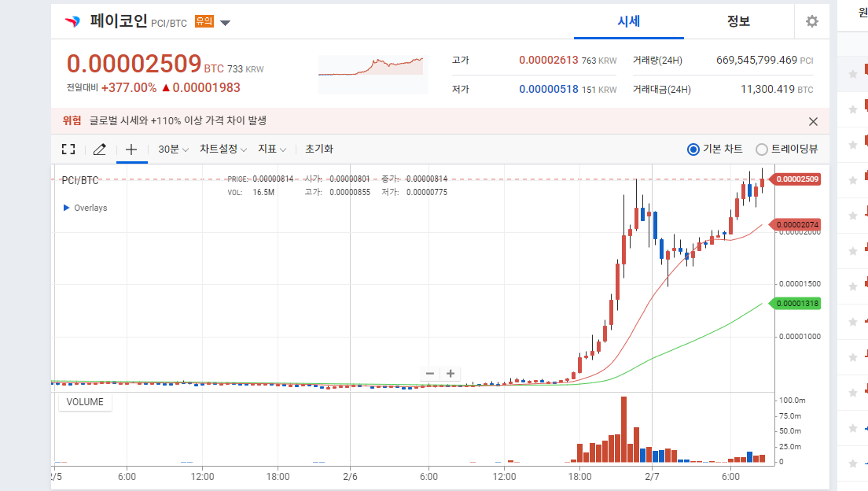Click the high price 0.00002613 value
868x491 pixels.
[548, 60]
